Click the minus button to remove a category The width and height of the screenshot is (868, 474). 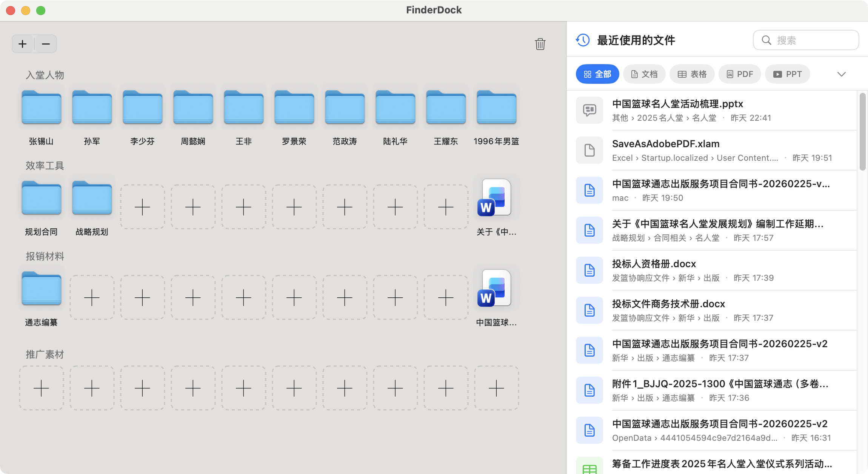(45, 43)
